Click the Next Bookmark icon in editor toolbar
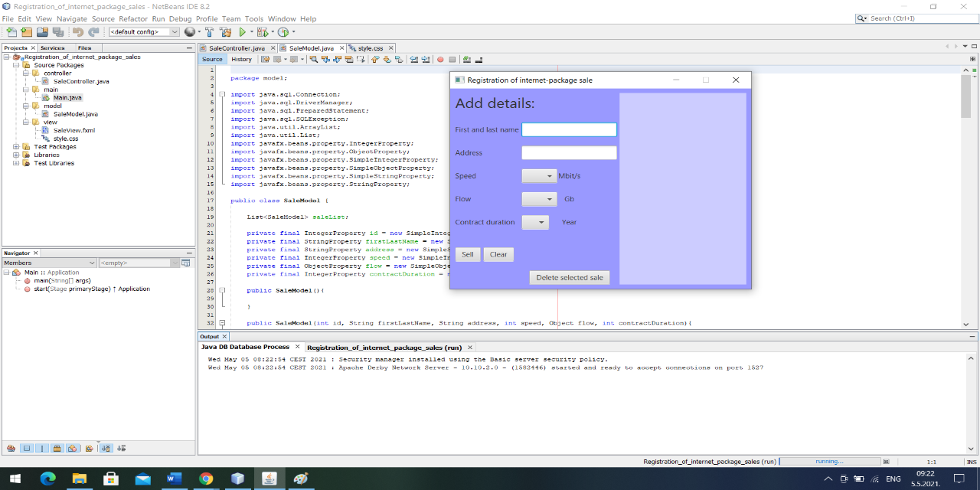This screenshot has height=490, width=980. coord(386,59)
